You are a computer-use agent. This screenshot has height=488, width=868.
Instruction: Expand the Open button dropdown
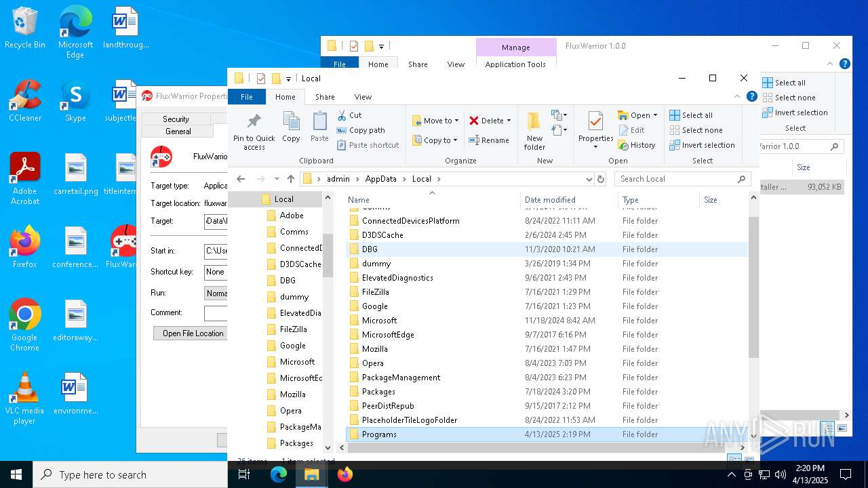pyautogui.click(x=655, y=116)
